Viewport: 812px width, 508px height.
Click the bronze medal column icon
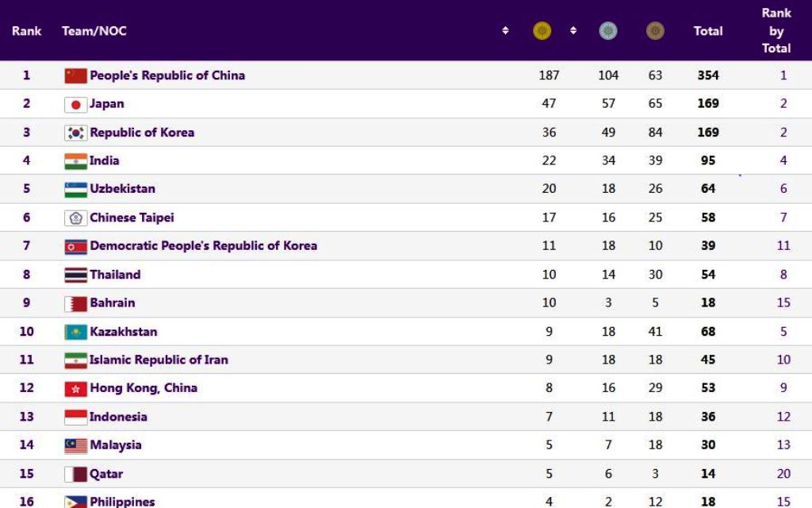point(655,31)
